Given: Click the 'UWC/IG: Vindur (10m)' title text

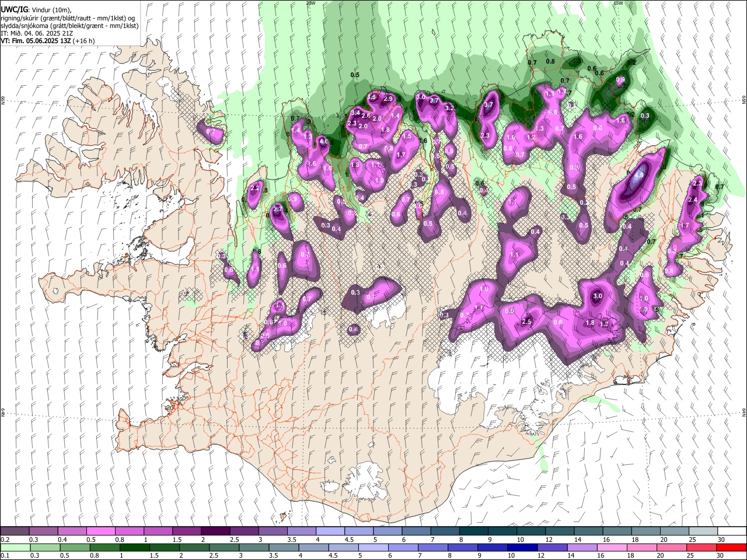Looking at the screenshot, I should 36,10.
